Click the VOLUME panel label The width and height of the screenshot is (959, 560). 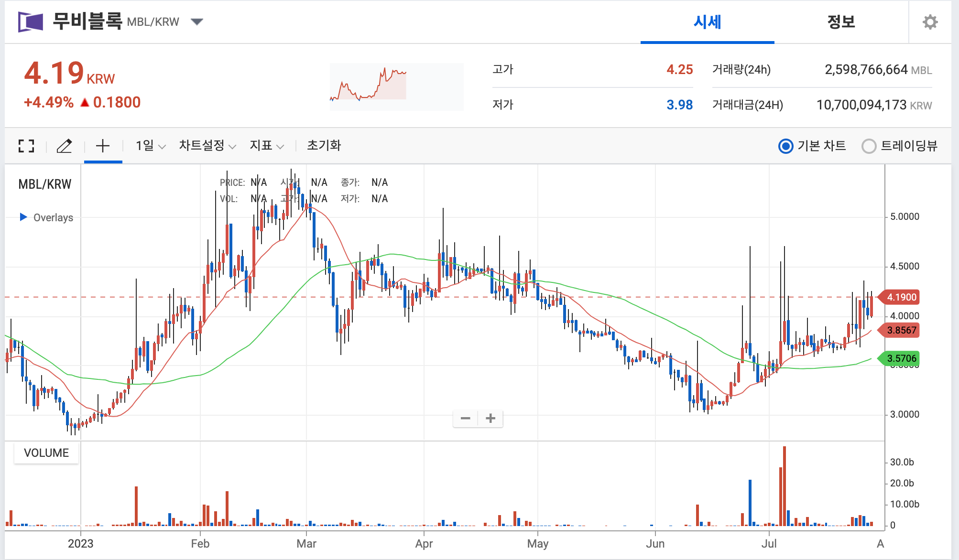click(46, 452)
